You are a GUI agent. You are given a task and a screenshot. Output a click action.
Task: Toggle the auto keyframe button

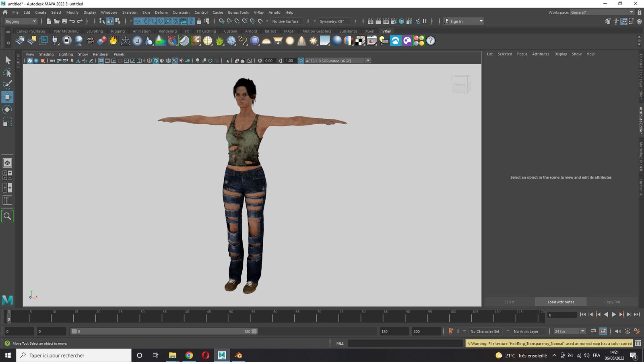click(x=451, y=331)
